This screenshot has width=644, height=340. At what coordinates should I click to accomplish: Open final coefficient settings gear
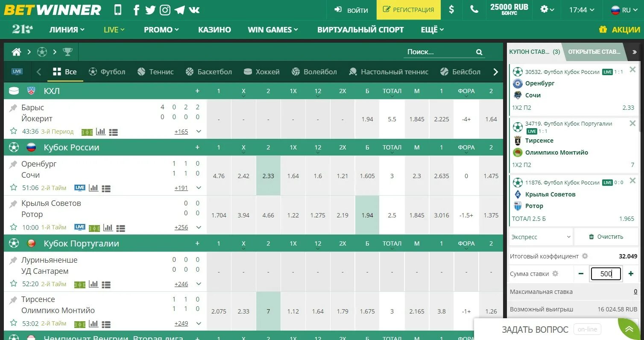[585, 256]
